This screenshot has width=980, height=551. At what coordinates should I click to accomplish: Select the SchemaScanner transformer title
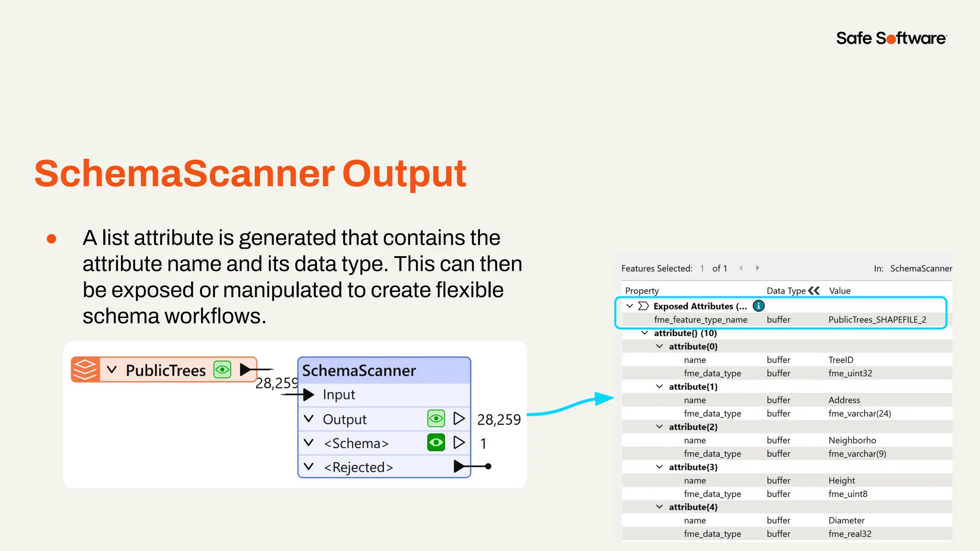359,371
